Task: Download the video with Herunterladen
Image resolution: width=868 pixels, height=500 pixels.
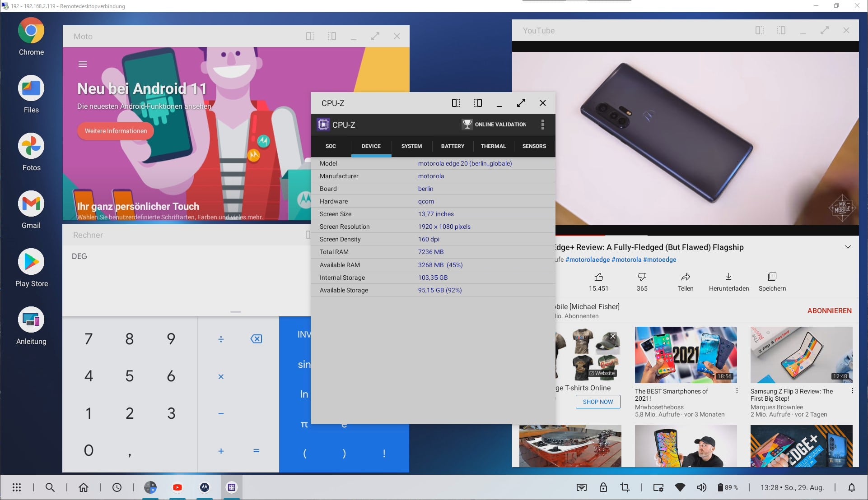Action: [728, 277]
